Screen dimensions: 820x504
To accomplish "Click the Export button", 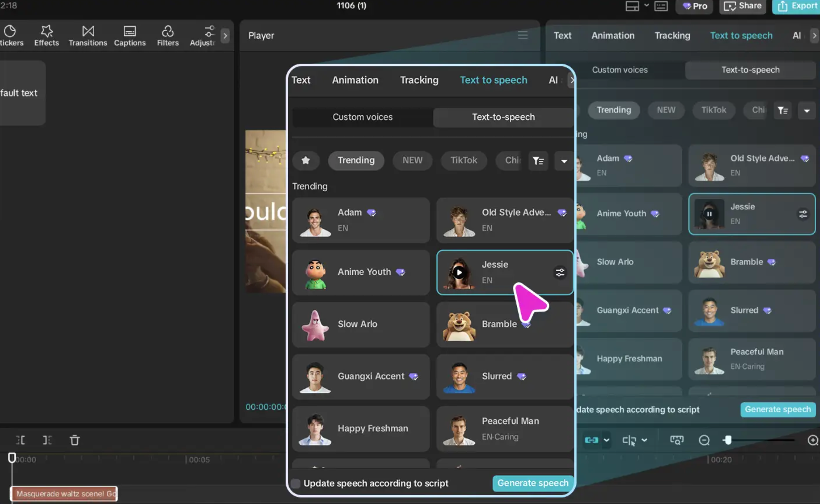I will (796, 6).
